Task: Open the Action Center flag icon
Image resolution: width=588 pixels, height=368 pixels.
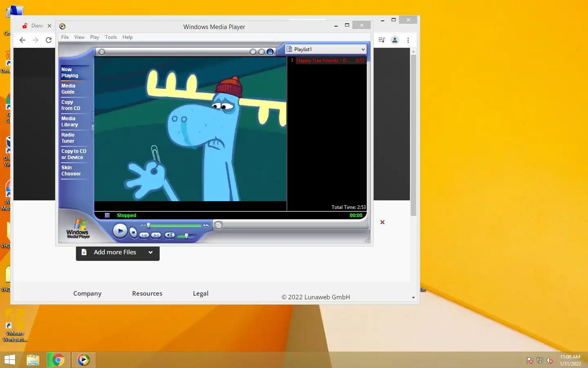Action: click(x=530, y=360)
